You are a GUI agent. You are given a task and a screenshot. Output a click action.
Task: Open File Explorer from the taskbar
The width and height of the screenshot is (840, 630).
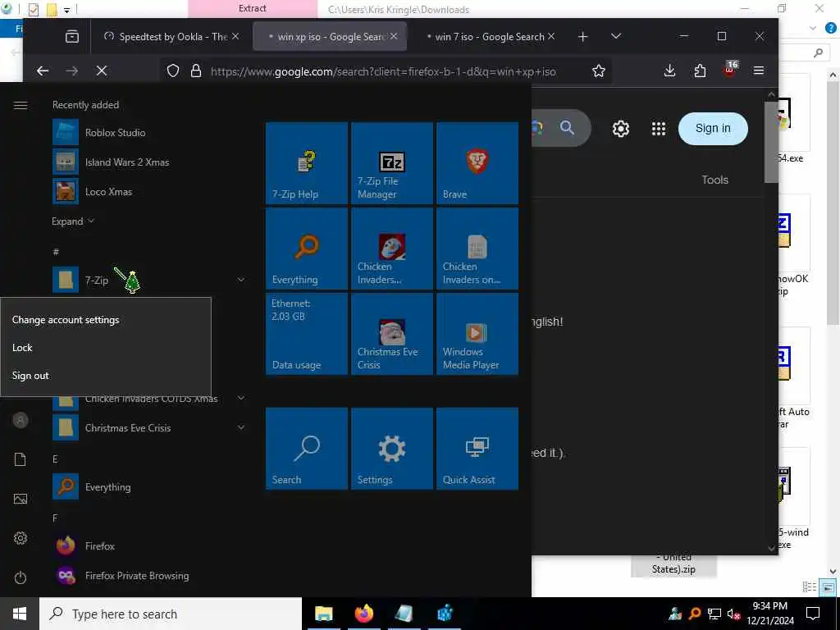tap(323, 614)
